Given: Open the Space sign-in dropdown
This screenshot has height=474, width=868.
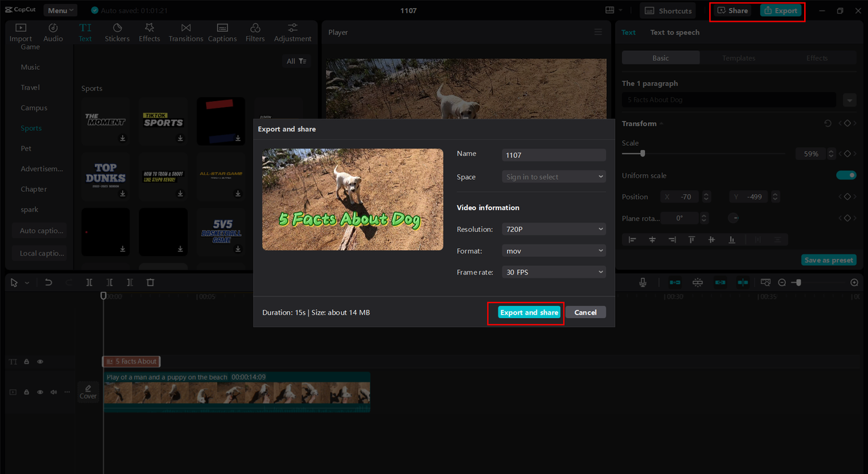Looking at the screenshot, I should click(x=554, y=177).
